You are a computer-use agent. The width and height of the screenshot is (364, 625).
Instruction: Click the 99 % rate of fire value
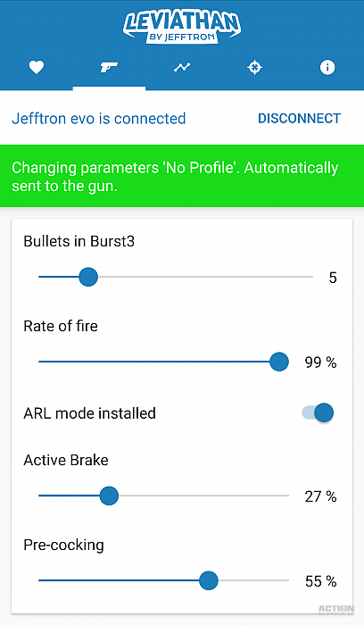320,362
